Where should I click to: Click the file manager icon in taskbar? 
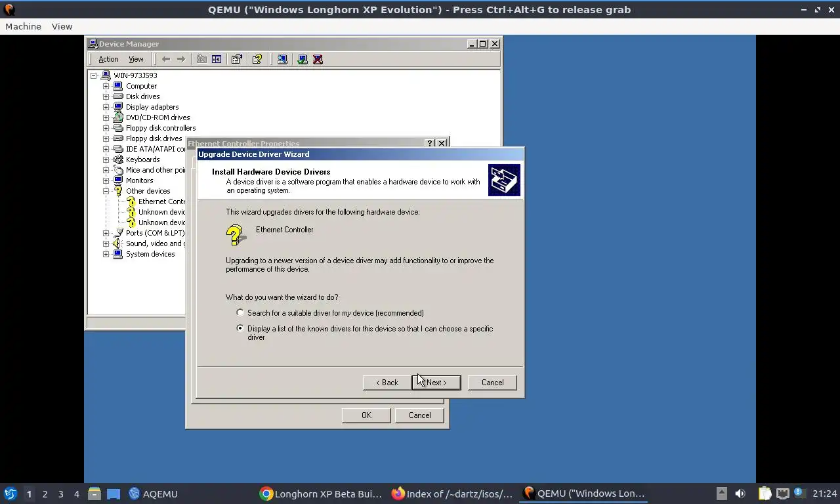click(x=94, y=493)
